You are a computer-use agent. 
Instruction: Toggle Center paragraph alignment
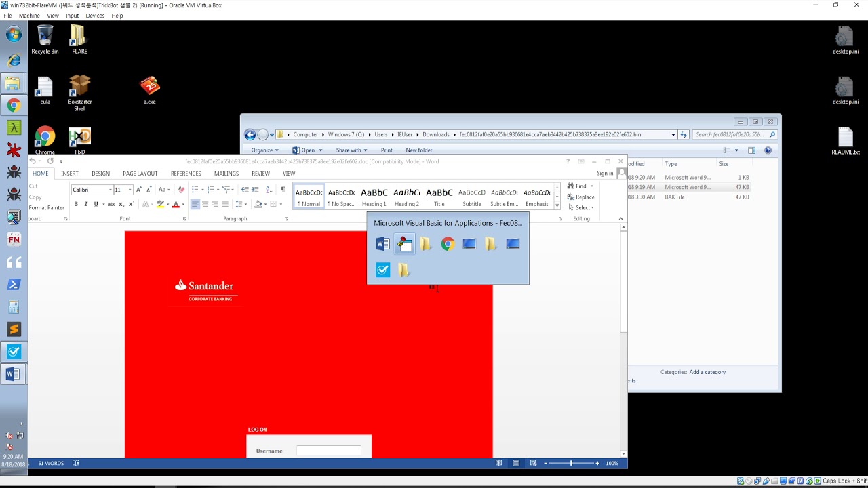[x=205, y=204]
